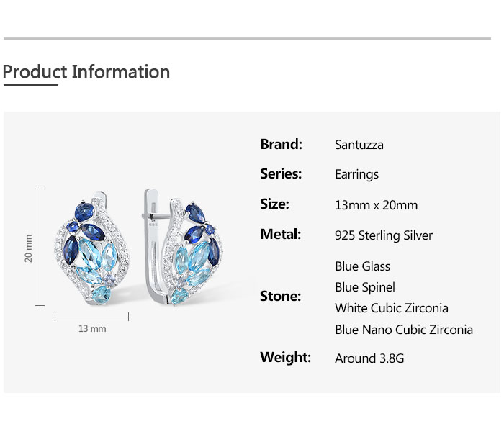Select the Brand label
504x429 pixels.
281,144
